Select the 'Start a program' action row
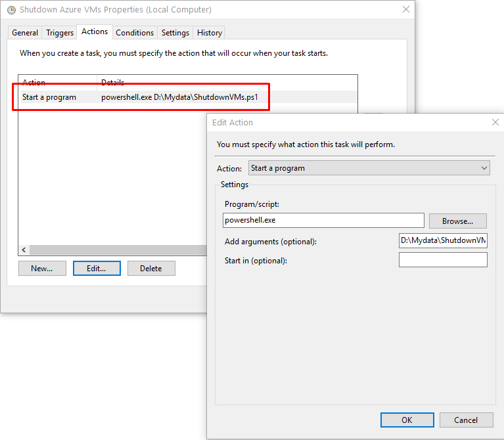 [189, 97]
